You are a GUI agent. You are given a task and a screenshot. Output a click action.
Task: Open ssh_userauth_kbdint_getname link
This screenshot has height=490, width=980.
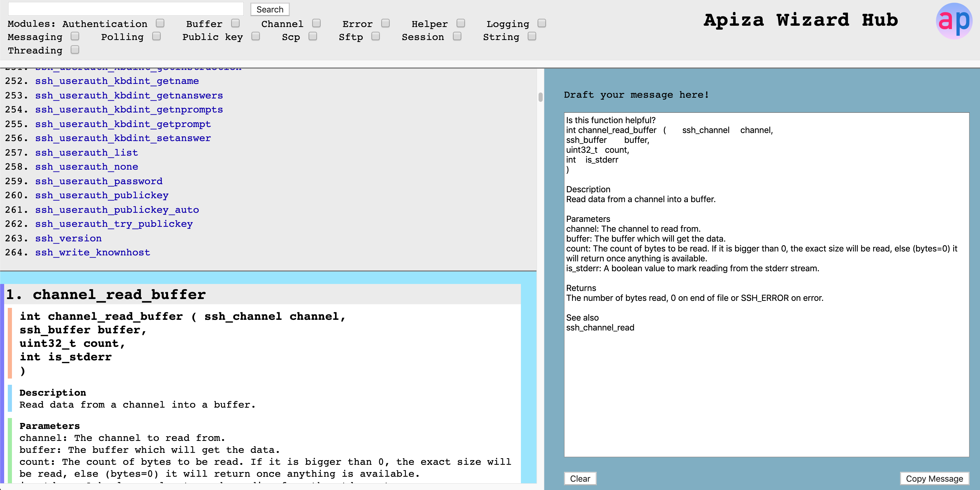click(x=117, y=81)
